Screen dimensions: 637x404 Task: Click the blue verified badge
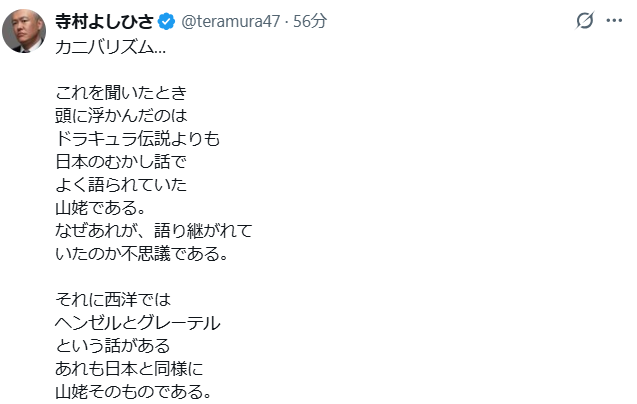pyautogui.click(x=166, y=21)
